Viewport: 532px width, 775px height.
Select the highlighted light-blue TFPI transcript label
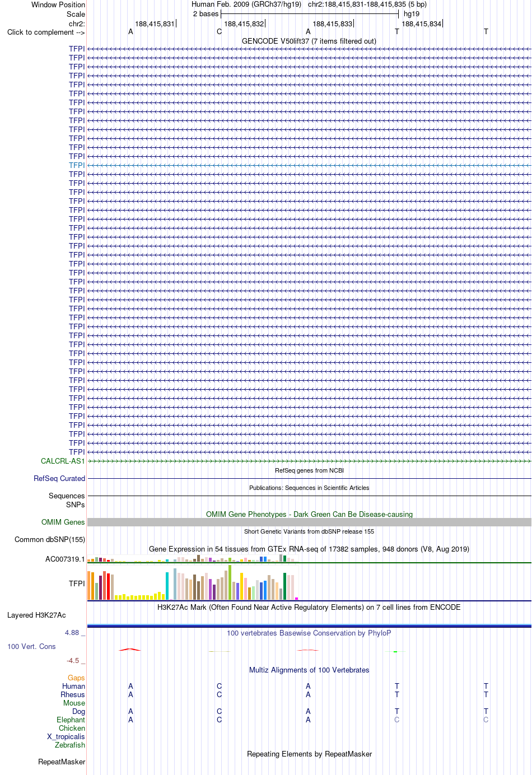tap(77, 165)
